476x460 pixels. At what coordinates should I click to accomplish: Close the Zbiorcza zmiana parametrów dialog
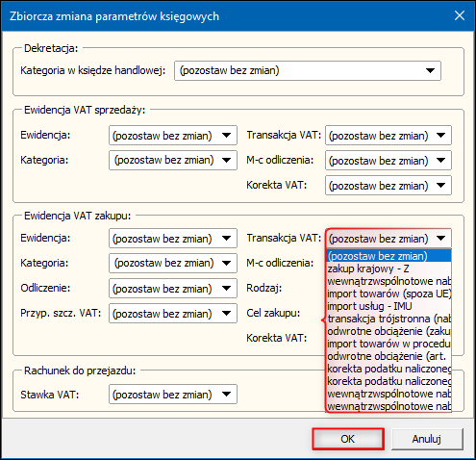[x=460, y=15]
